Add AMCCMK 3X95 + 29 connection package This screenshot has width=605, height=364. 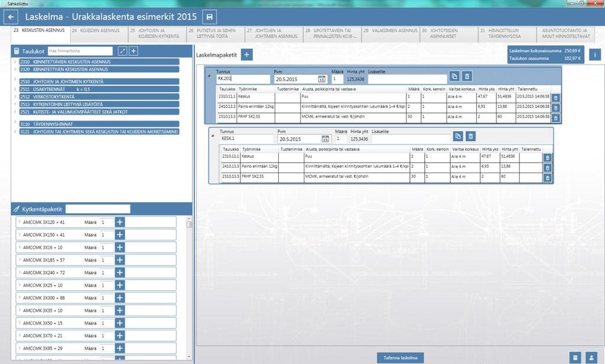120,348
